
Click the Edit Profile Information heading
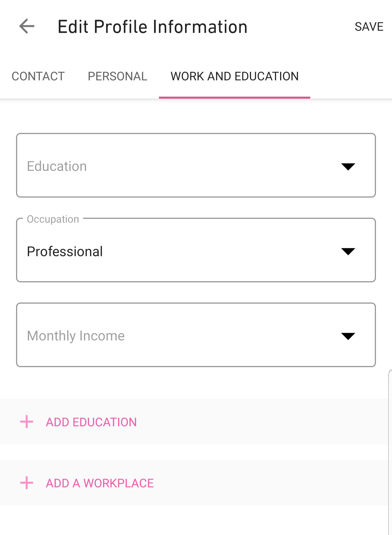(x=152, y=27)
